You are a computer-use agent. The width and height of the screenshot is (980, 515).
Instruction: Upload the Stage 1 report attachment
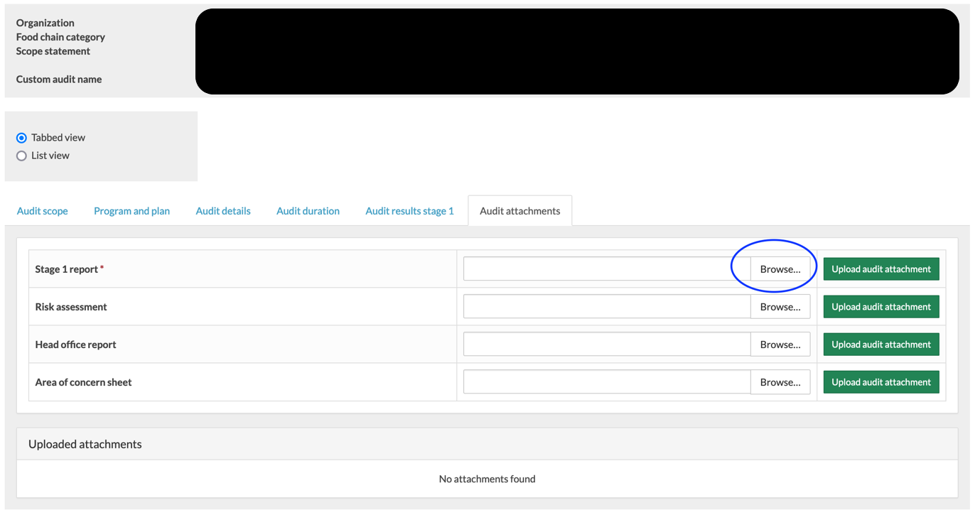pos(881,269)
